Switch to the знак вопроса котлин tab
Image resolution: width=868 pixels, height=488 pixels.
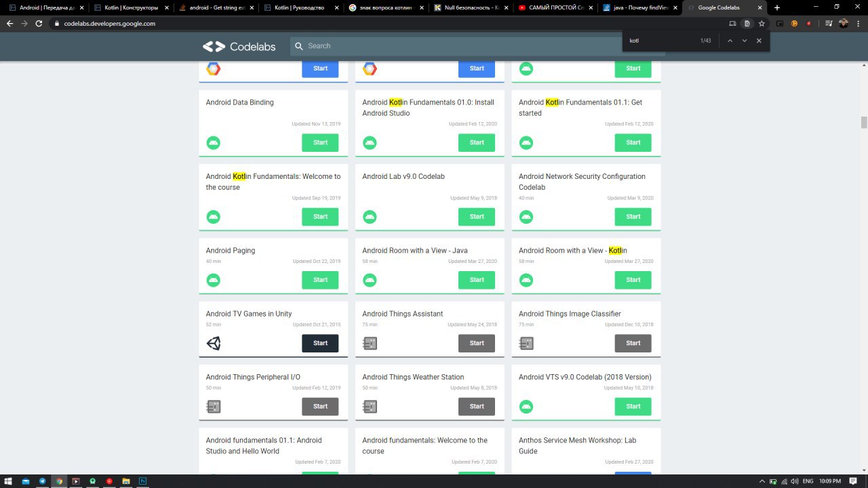[385, 7]
